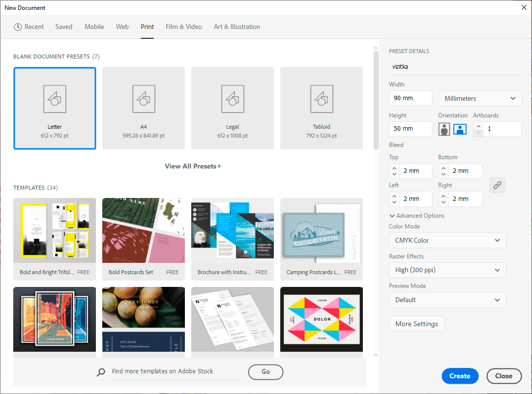Image resolution: width=532 pixels, height=394 pixels.
Task: Click the Width input field
Action: pyautogui.click(x=410, y=98)
